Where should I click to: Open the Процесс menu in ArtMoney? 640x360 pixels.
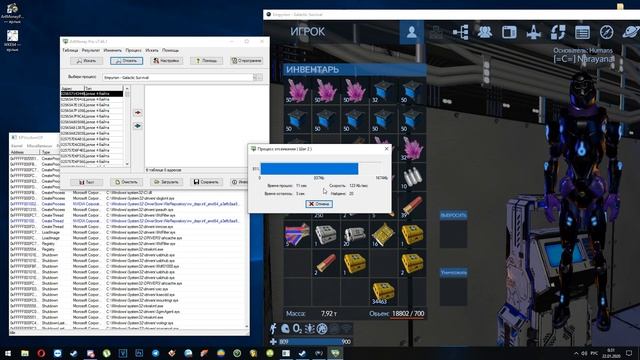133,50
